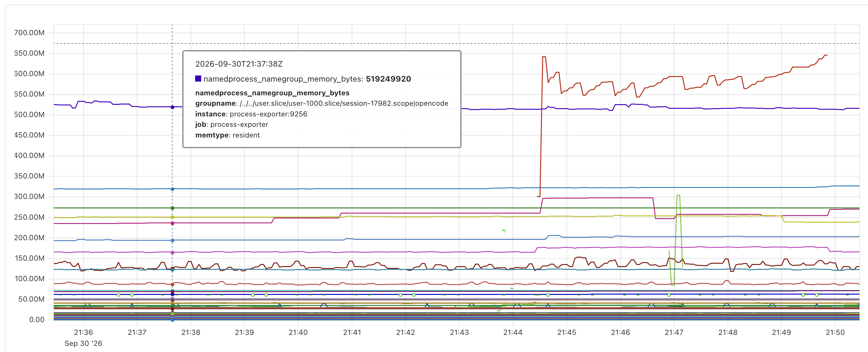The height and width of the screenshot is (352, 868).
Task: Click tooltip timestamp 2026-09-30T21:37:38Z
Action: (x=239, y=64)
